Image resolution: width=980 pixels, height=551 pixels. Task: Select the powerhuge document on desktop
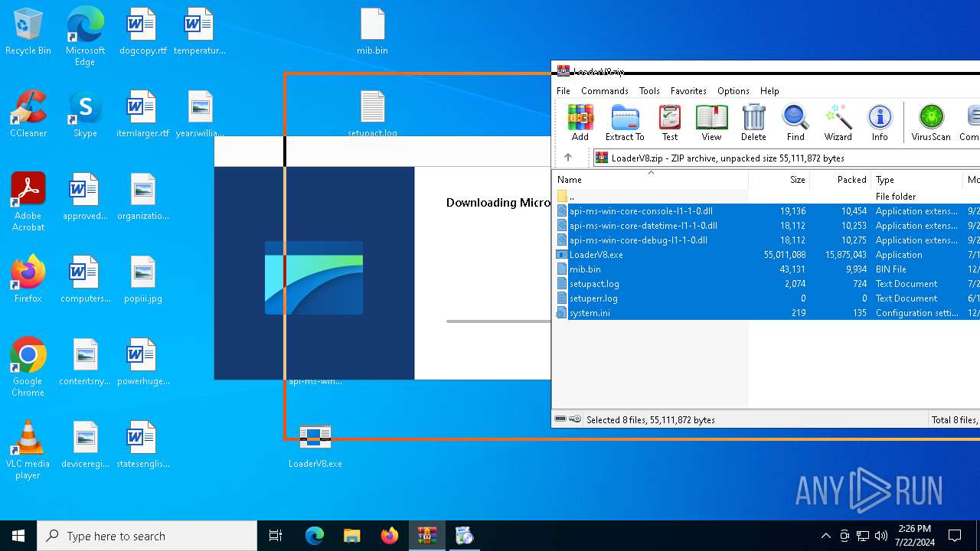click(x=142, y=363)
